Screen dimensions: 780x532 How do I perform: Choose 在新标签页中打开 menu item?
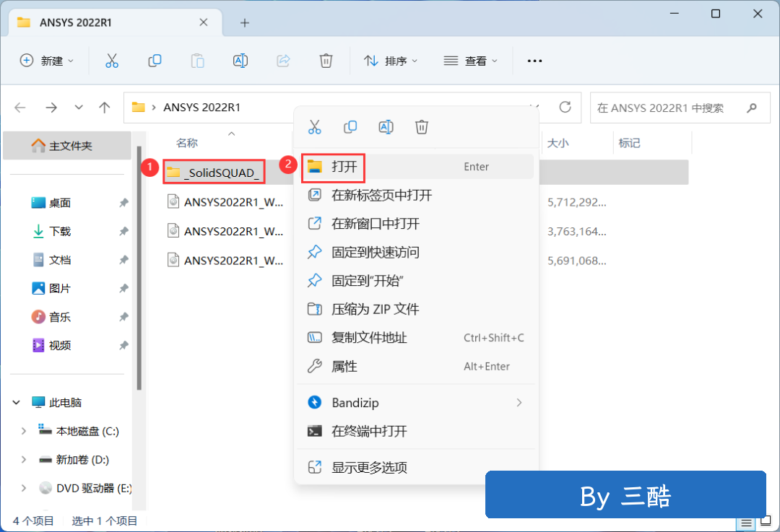(x=416, y=195)
